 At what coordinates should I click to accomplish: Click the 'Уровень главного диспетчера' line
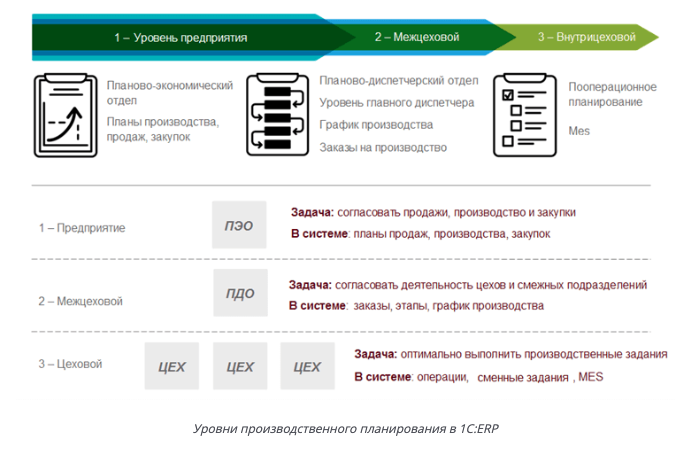coord(397,103)
